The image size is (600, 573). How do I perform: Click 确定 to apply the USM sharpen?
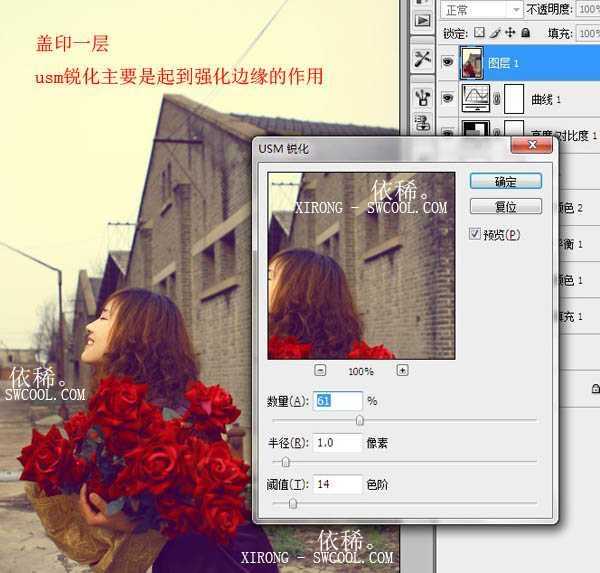(505, 182)
